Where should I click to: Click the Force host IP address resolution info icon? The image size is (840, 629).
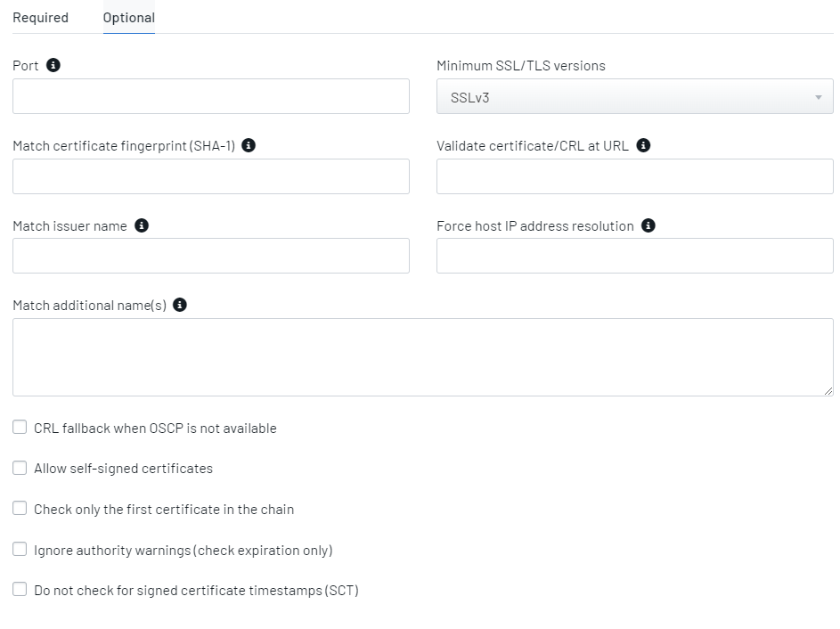(x=648, y=225)
